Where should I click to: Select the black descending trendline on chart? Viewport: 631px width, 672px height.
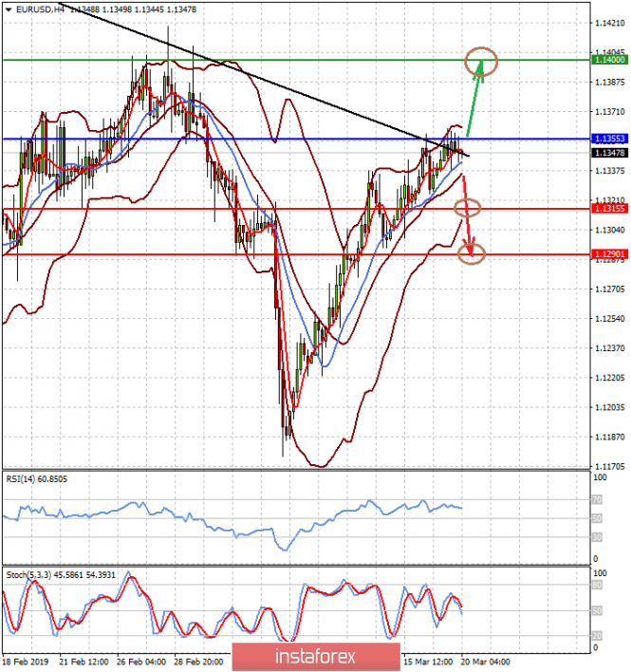(x=263, y=81)
